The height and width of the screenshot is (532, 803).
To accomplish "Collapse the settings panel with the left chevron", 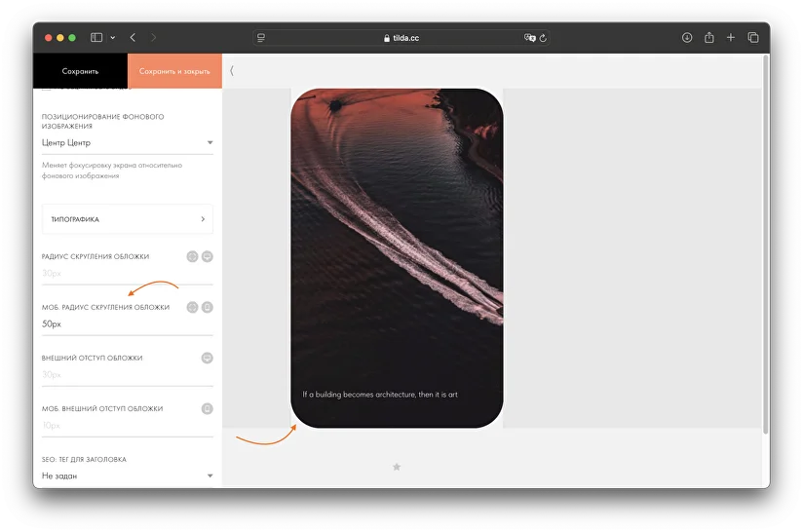I will [232, 71].
